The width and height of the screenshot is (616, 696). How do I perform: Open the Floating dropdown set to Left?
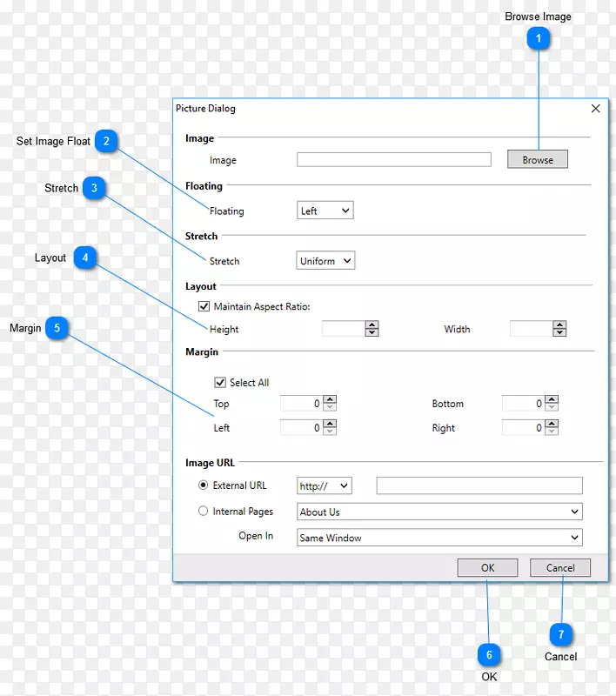pyautogui.click(x=325, y=211)
